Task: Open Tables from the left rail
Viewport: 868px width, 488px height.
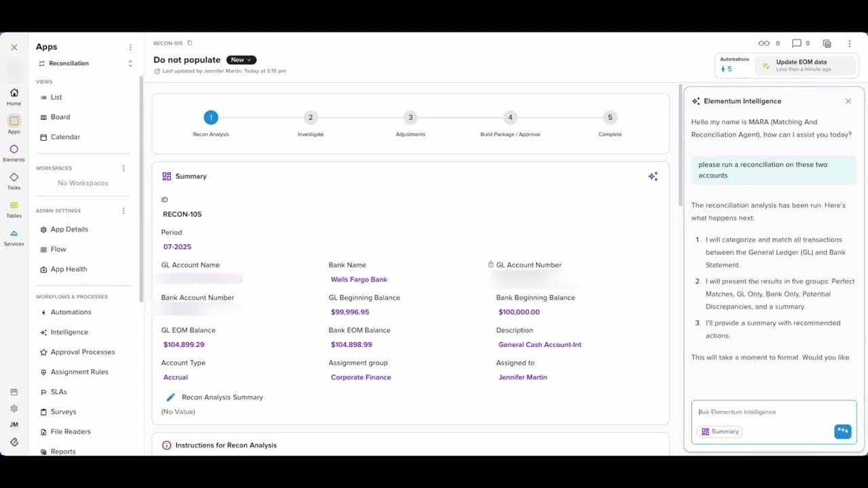Action: click(x=14, y=206)
